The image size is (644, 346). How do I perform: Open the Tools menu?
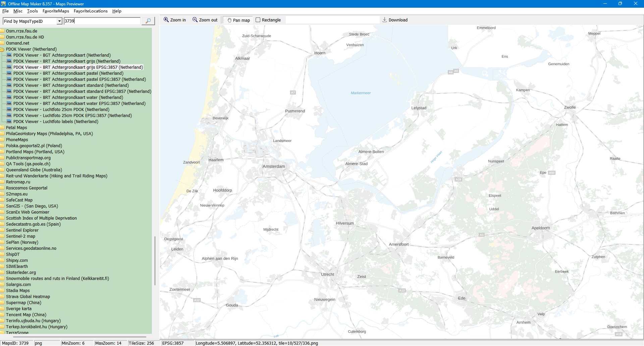pos(32,11)
